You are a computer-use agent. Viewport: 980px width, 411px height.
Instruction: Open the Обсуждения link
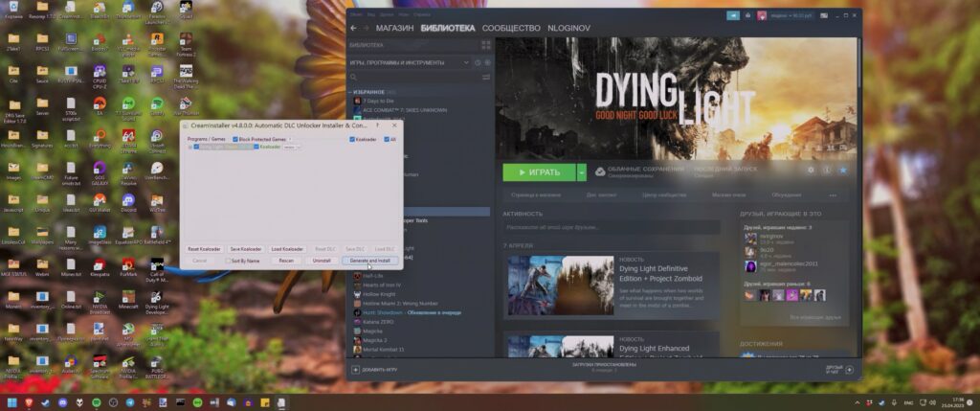click(x=787, y=195)
